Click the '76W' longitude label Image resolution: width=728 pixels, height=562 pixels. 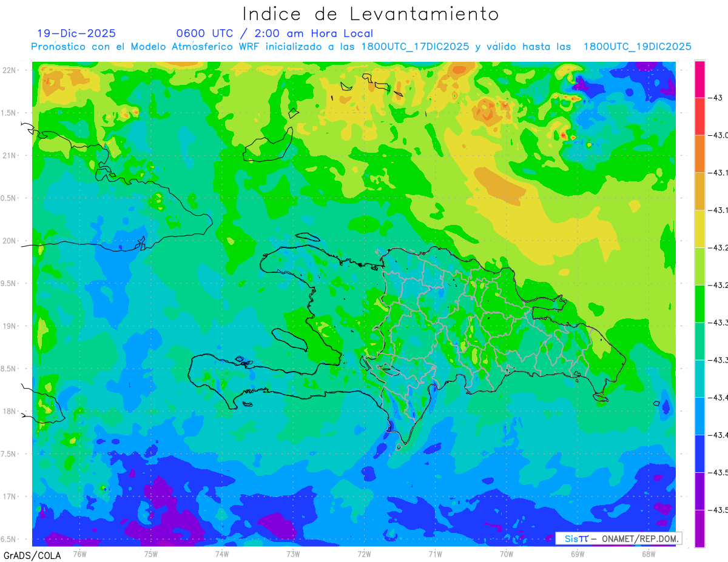(x=79, y=554)
